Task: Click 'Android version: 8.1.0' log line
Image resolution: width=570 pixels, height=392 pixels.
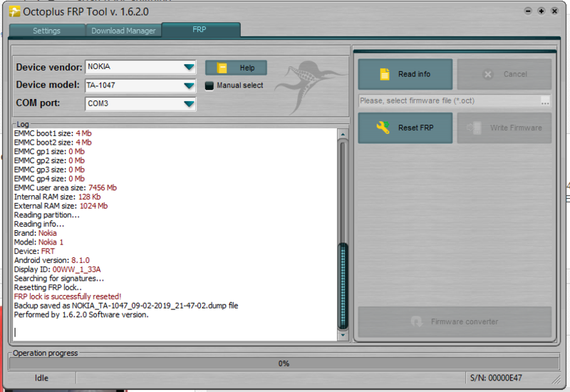Action: pos(51,260)
